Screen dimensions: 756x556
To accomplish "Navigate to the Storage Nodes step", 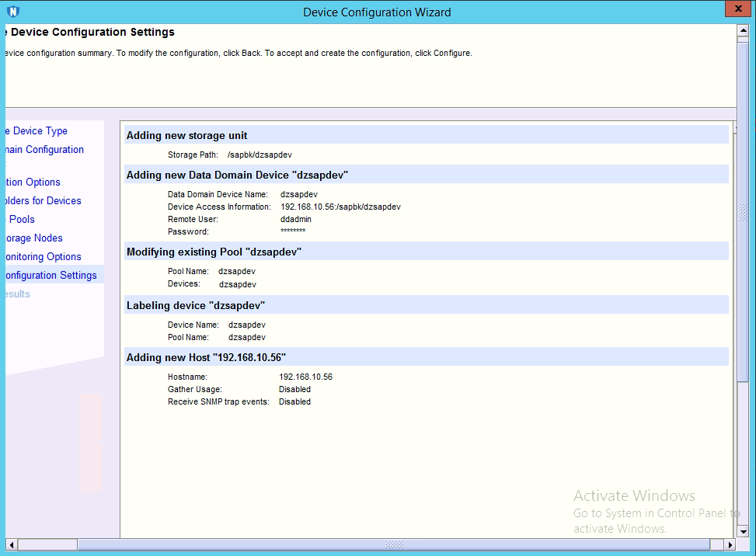I will [33, 238].
